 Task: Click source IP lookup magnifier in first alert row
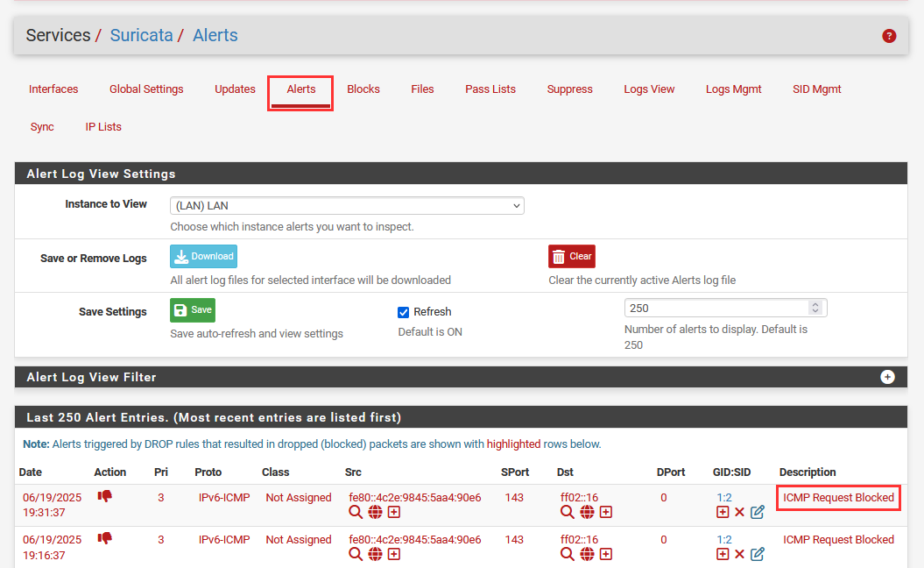click(x=356, y=512)
